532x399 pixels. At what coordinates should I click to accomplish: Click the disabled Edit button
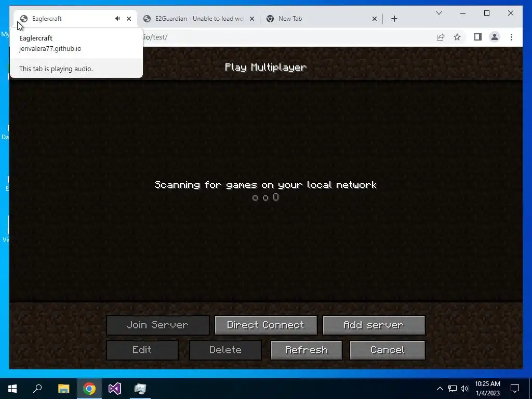[142, 350]
